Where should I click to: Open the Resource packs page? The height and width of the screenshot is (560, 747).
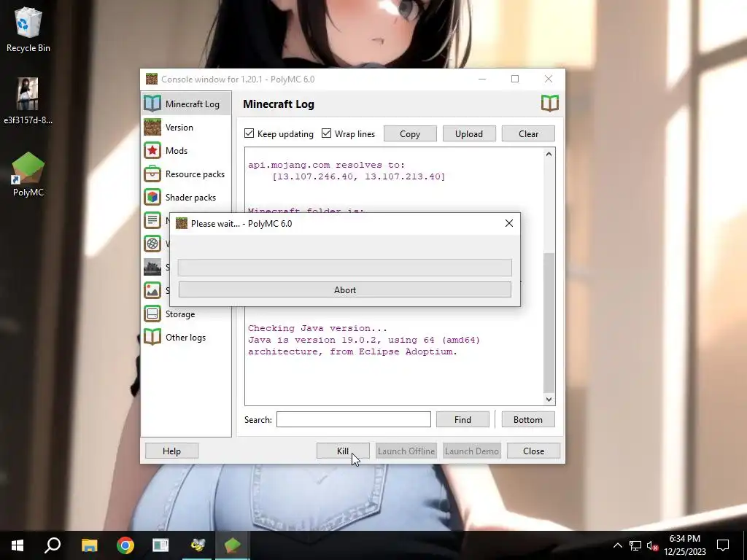point(186,174)
